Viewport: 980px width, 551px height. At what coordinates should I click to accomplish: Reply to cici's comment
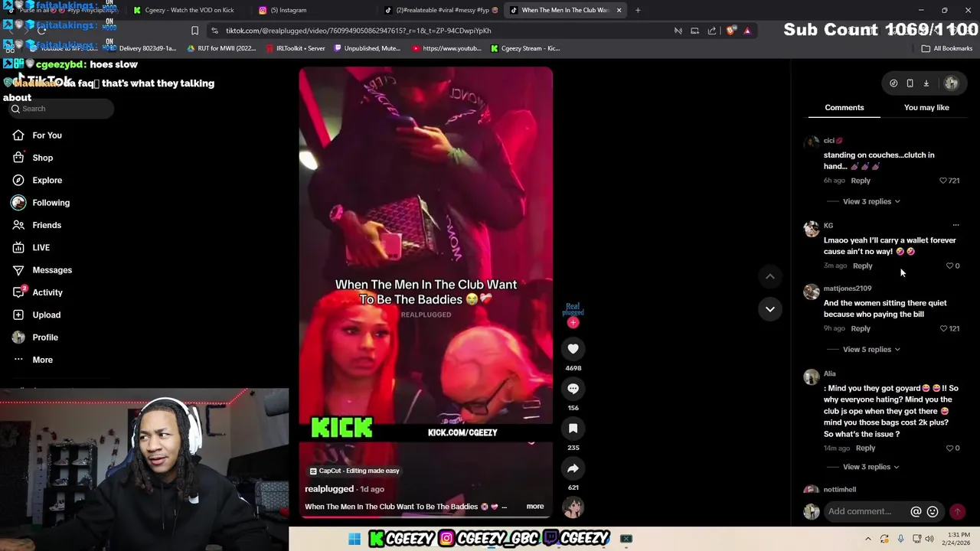coord(861,181)
